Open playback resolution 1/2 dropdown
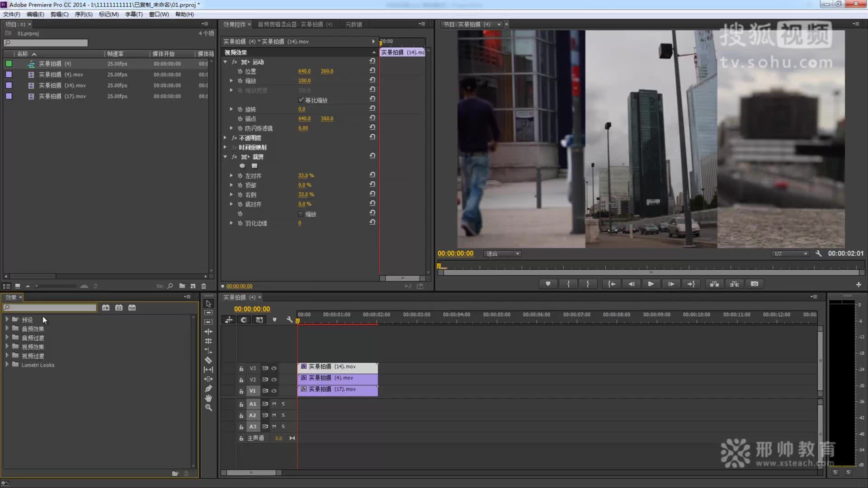The height and width of the screenshot is (488, 868). point(790,254)
